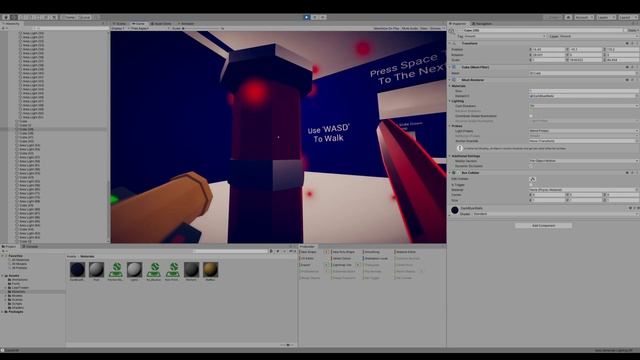Switch to the Console tab
The height and width of the screenshot is (360, 640).
(30, 247)
